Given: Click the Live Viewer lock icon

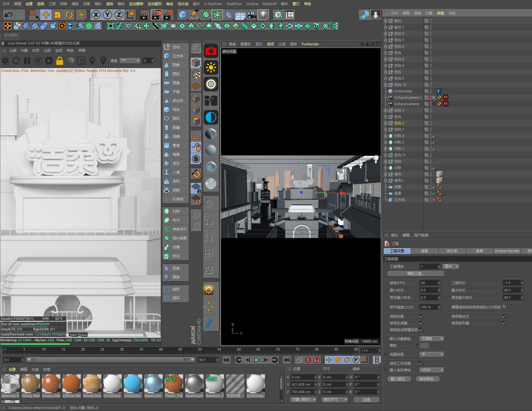Looking at the screenshot, I should click(x=59, y=61).
